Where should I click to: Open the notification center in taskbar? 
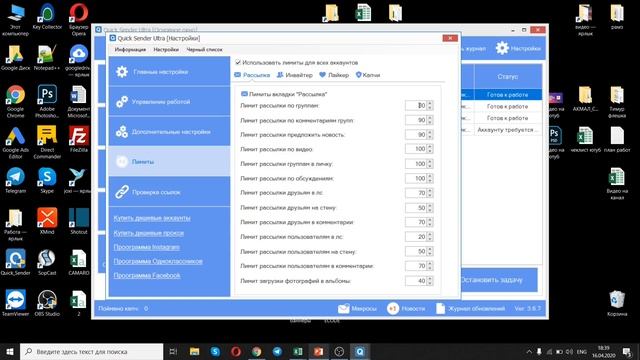pos(627,351)
